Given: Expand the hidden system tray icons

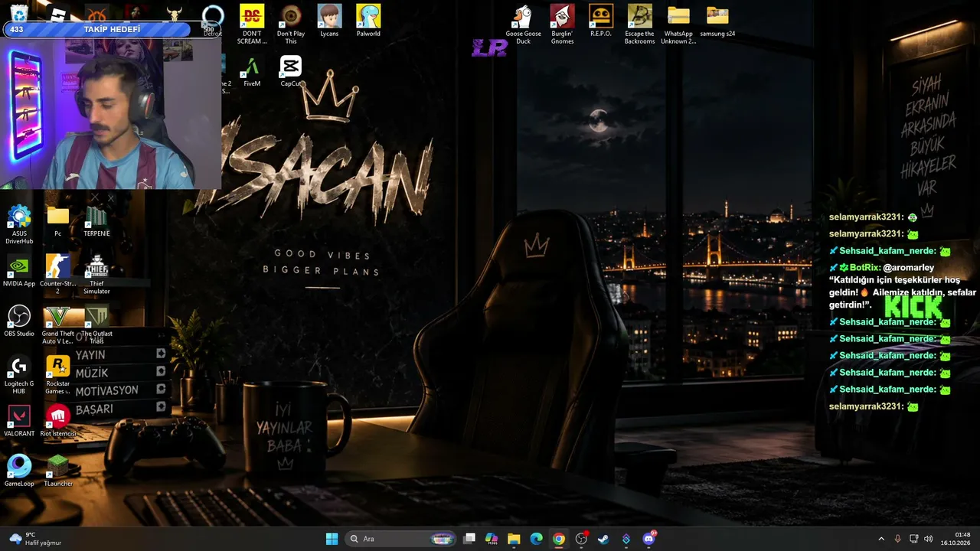Looking at the screenshot, I should (x=881, y=539).
